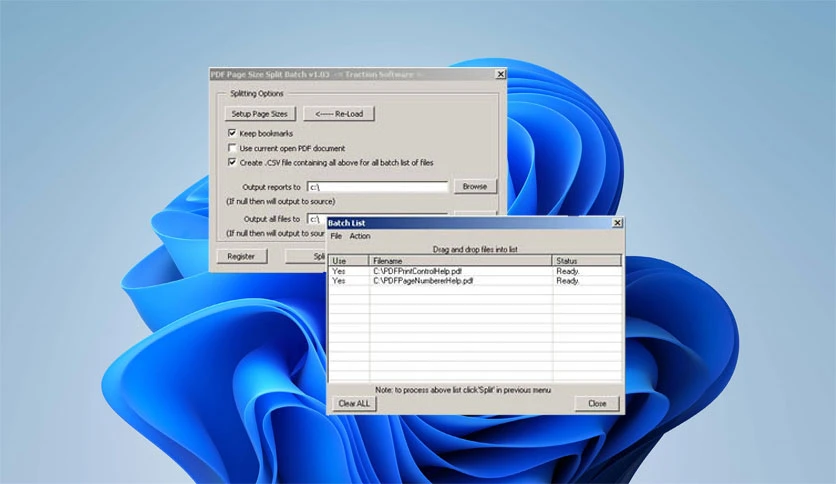Click the Use column header
This screenshot has width=836, height=484.
point(349,261)
